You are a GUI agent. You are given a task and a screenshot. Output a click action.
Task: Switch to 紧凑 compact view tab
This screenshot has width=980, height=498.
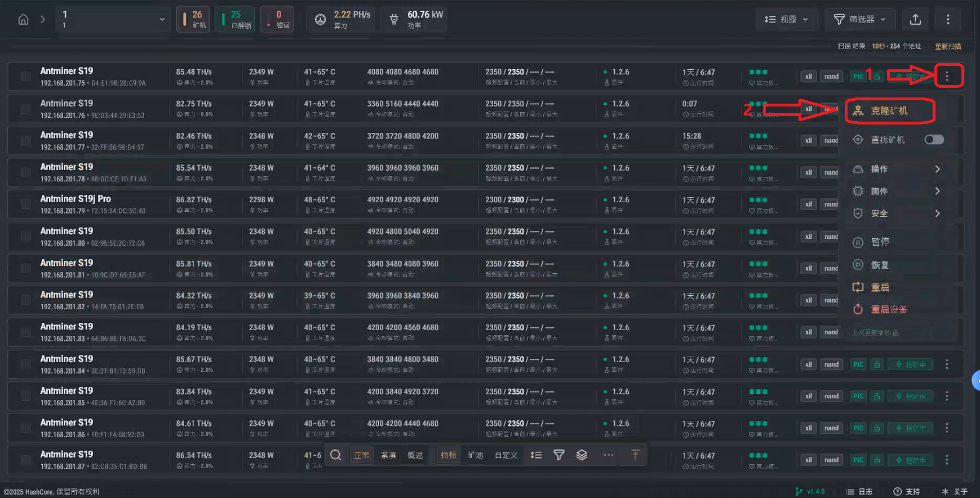[x=388, y=455]
